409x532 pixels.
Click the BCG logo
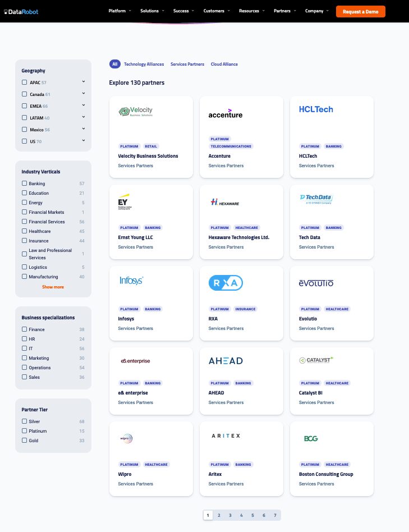coord(311,438)
